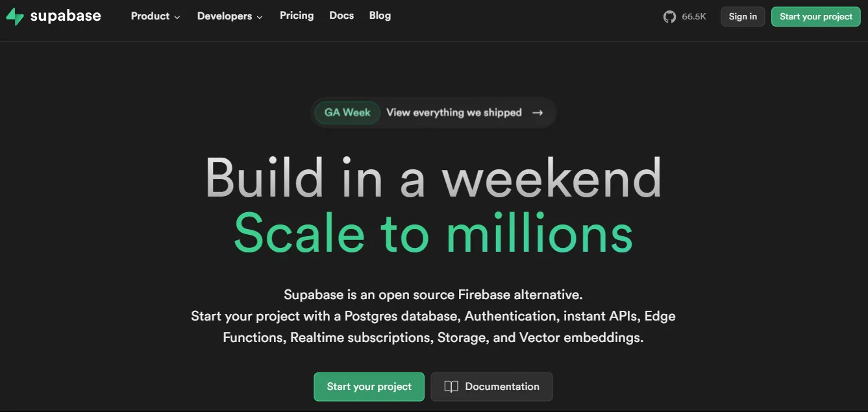
Task: Open the Developers menu label
Action: point(224,16)
